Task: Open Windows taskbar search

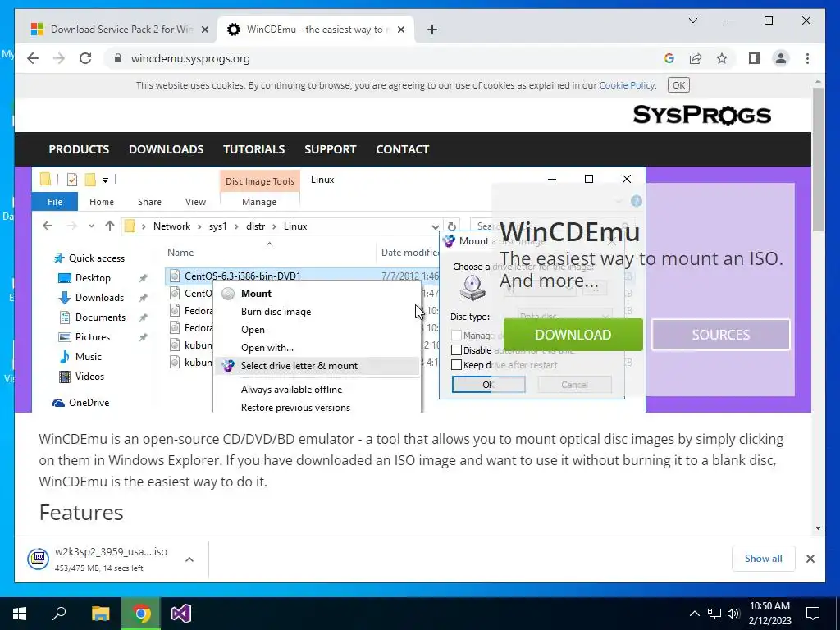Action: click(x=59, y=614)
